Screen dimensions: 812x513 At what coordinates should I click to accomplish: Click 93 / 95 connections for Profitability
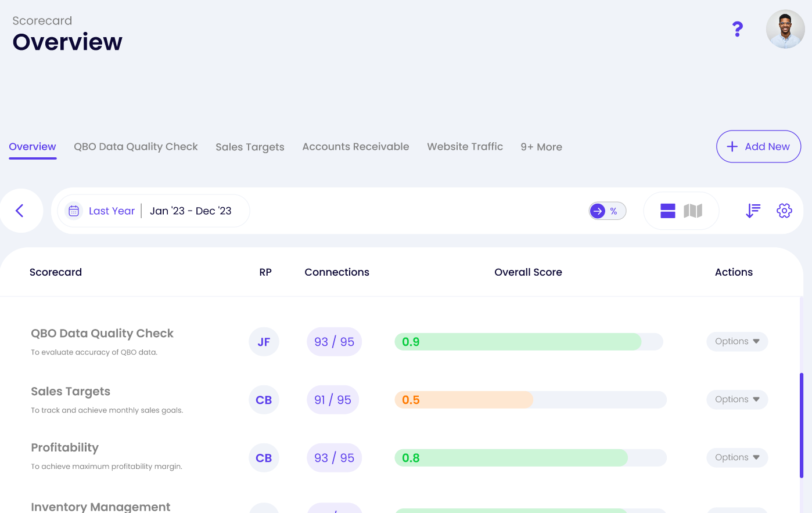click(x=334, y=458)
